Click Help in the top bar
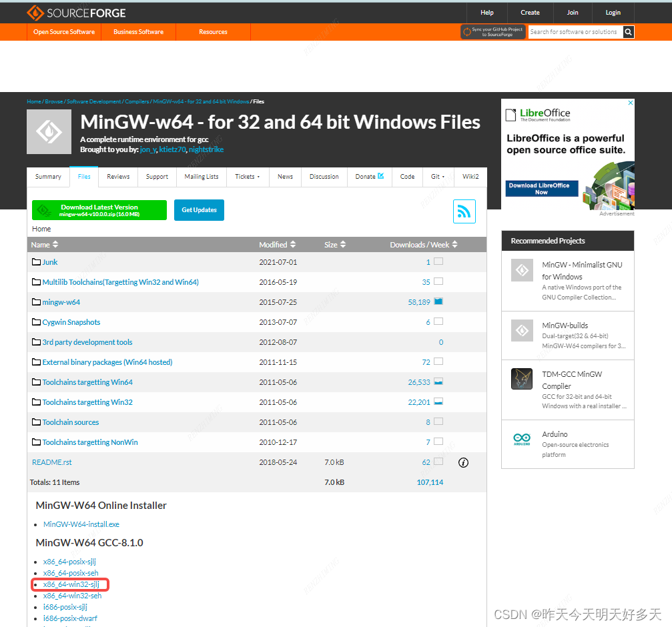Screen dimensions: 672x627 pyautogui.click(x=487, y=13)
